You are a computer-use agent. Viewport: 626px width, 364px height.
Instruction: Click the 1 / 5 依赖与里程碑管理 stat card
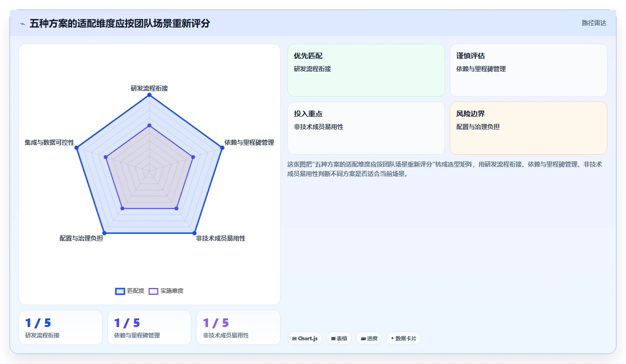(149, 327)
